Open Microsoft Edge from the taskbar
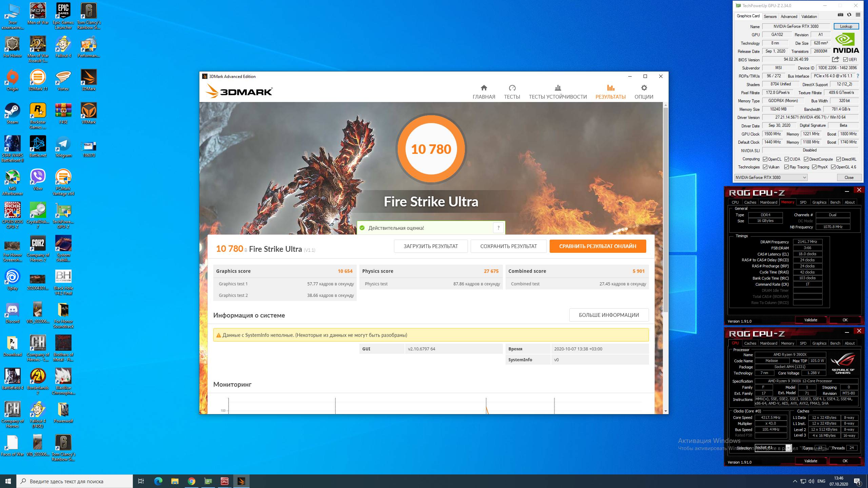868x488 pixels. coord(158,481)
